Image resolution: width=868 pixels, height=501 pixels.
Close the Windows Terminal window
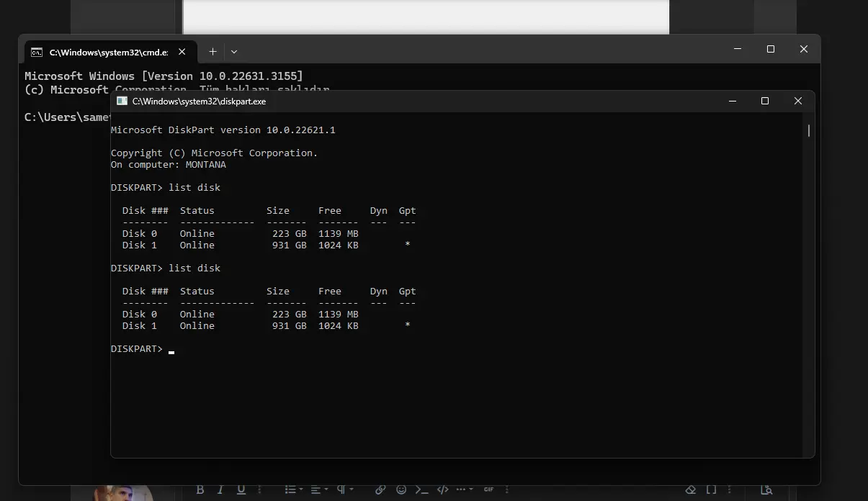(x=804, y=49)
